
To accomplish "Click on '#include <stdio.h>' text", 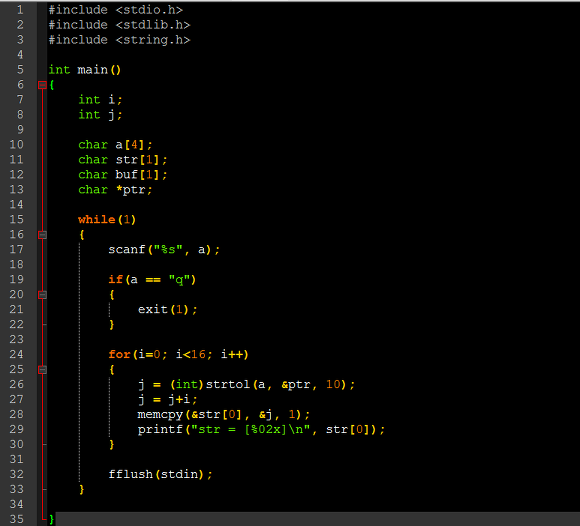I will click(x=115, y=10).
